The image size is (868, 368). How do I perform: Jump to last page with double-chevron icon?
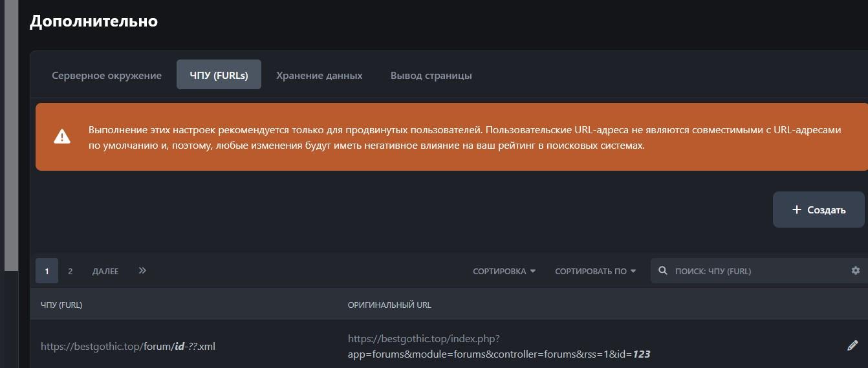point(142,270)
